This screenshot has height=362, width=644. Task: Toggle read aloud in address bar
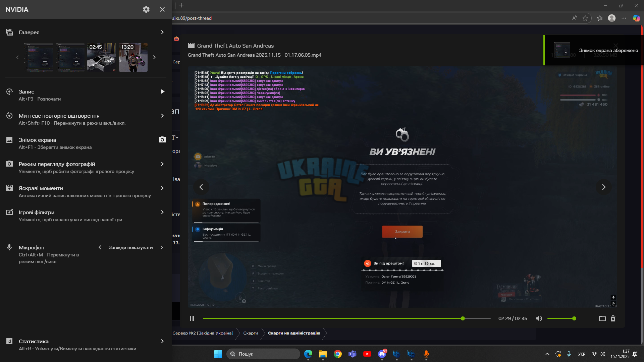click(x=575, y=18)
